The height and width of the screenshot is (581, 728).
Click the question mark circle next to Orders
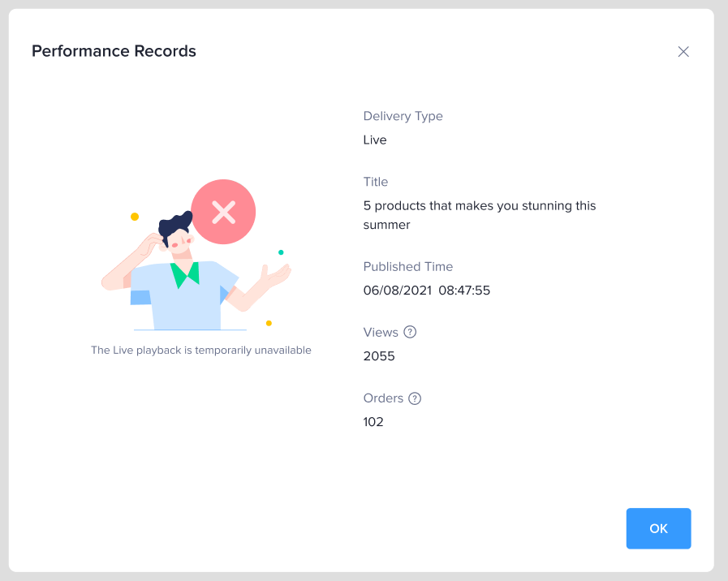tap(415, 398)
